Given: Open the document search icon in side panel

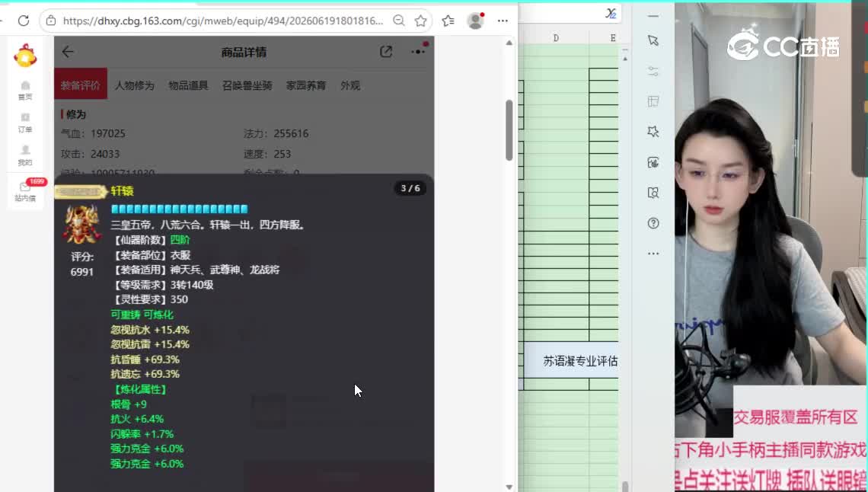Looking at the screenshot, I should tap(653, 193).
